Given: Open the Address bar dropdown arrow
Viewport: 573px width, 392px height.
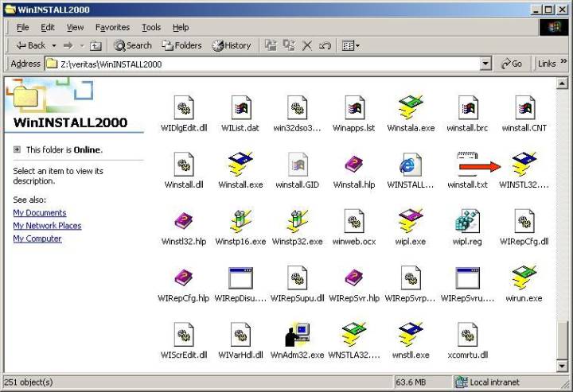Looking at the screenshot, I should [485, 64].
